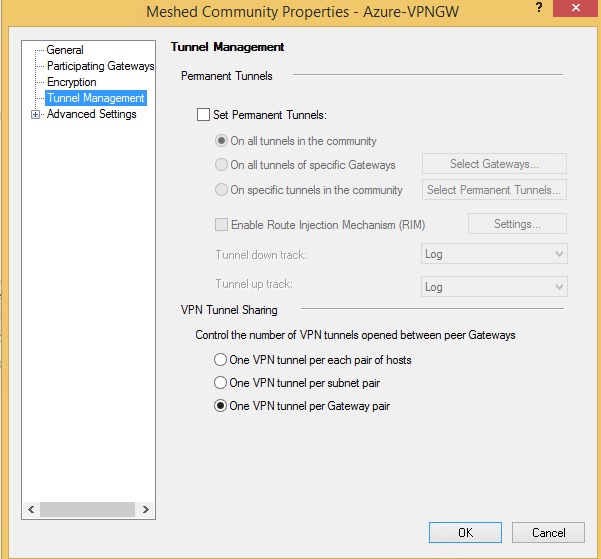Screen dimensions: 601x559
Task: Select One VPN tunnel per each pair of hosts
Action: tap(220, 360)
